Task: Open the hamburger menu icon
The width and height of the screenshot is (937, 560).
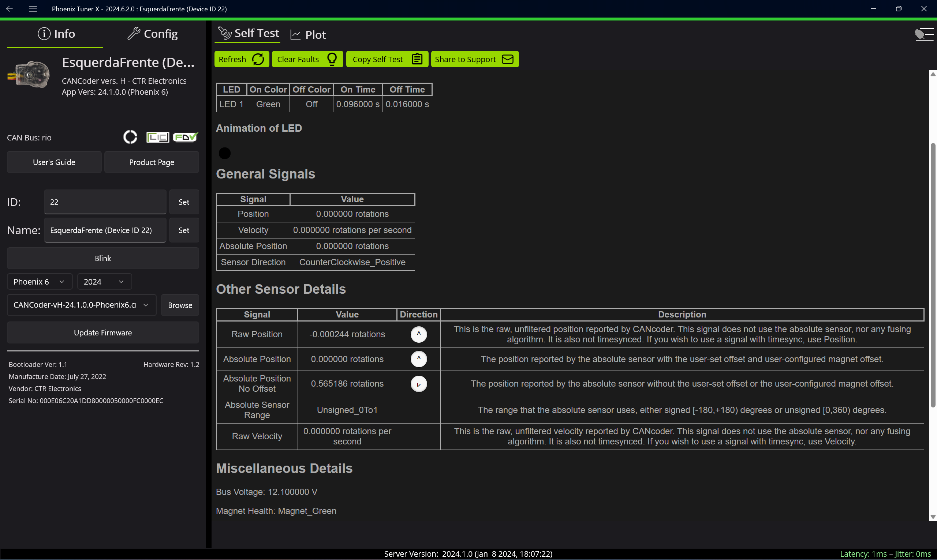Action: click(x=33, y=9)
